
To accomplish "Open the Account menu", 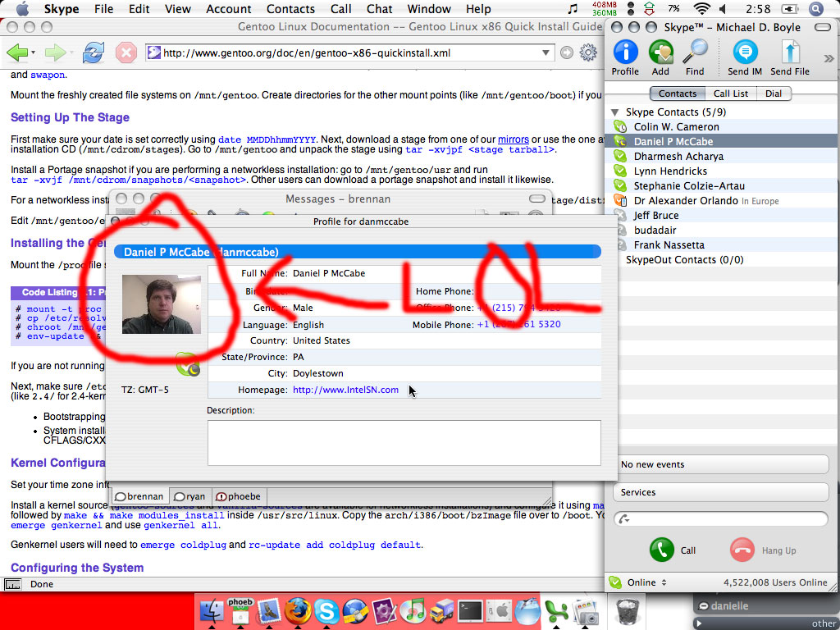I will pyautogui.click(x=229, y=8).
